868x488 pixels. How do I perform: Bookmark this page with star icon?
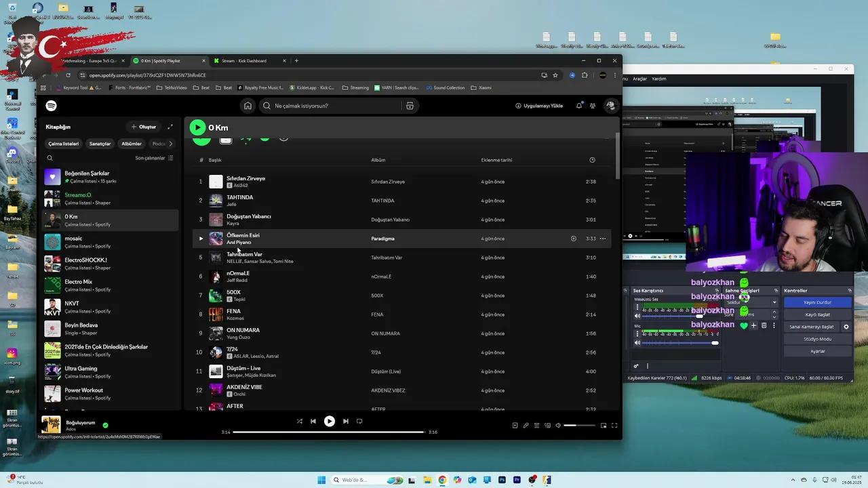coord(555,75)
